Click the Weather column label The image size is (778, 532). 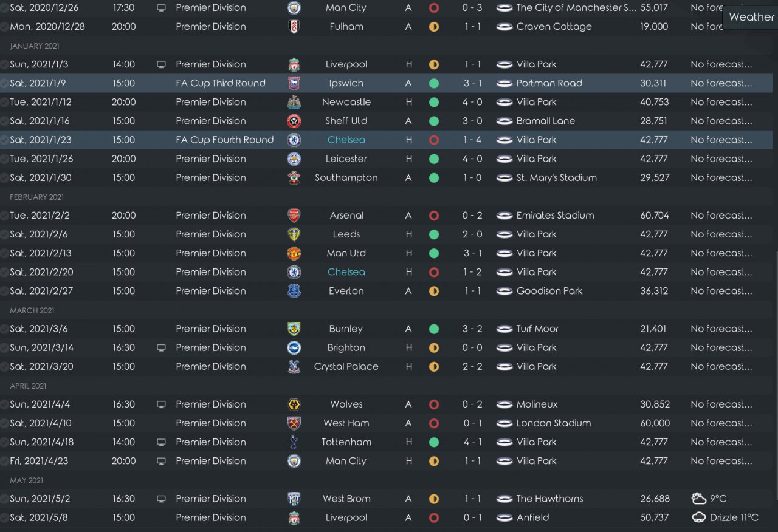click(x=751, y=17)
